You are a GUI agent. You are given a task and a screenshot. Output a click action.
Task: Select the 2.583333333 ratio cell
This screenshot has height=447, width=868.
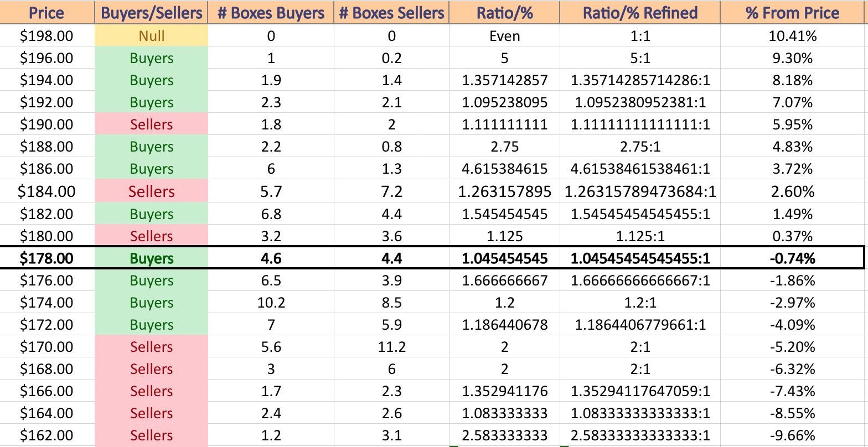pos(504,435)
